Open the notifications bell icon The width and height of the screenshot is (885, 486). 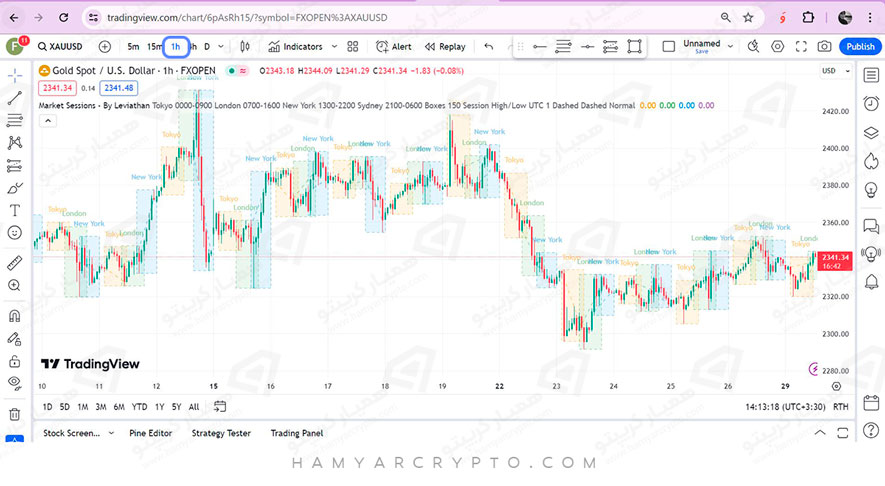tap(871, 281)
